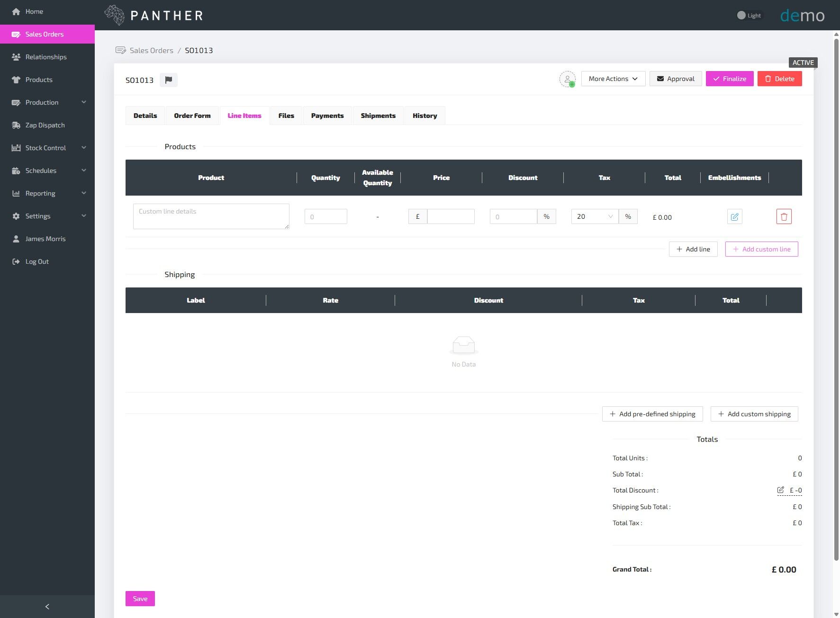Open the Payments tab
840x618 pixels.
(327, 116)
